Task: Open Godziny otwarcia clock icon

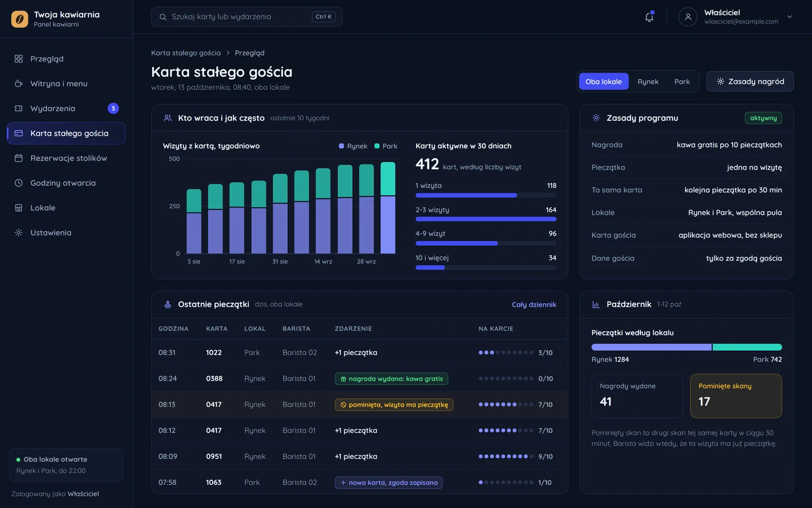Action: pos(19,183)
